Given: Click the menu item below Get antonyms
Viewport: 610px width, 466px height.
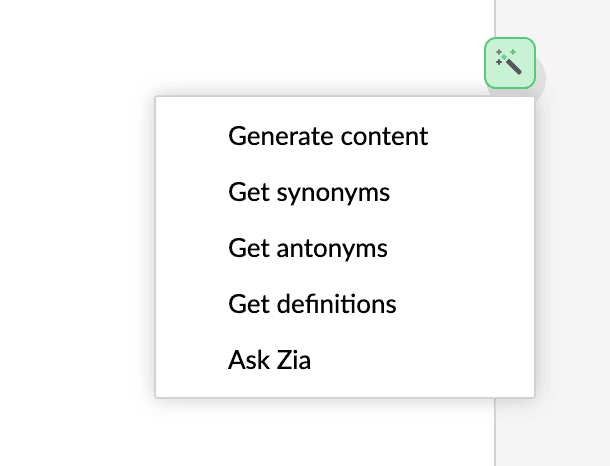Looking at the screenshot, I should coord(312,303).
